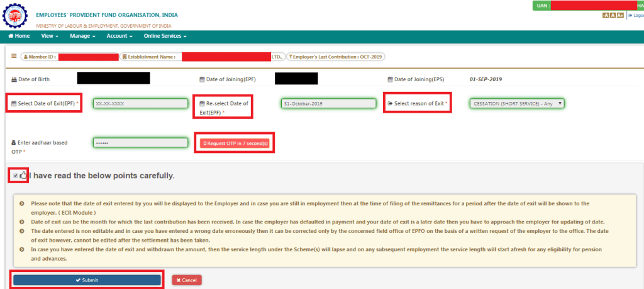The height and width of the screenshot is (289, 644).
Task: Click the calendar icon beside Date of Joining(EPF)
Action: click(202, 79)
